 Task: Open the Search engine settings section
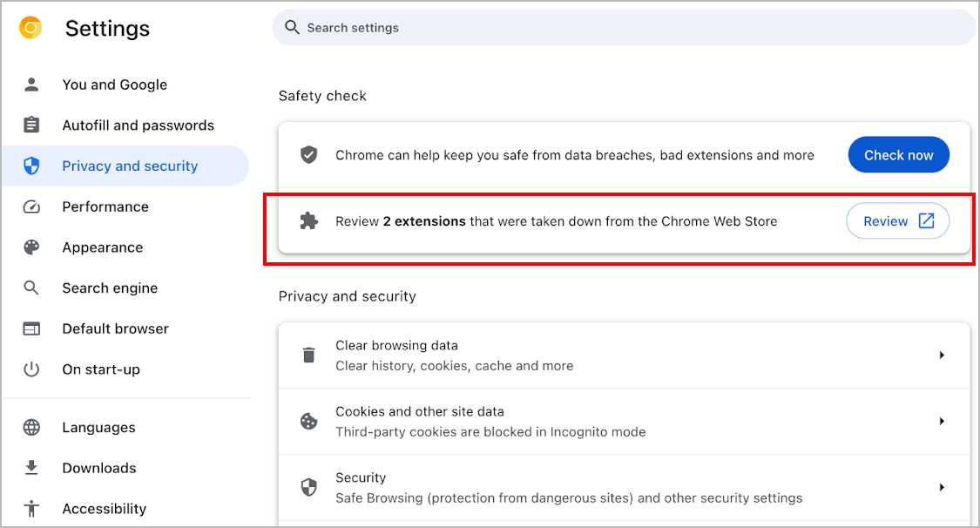pos(110,288)
